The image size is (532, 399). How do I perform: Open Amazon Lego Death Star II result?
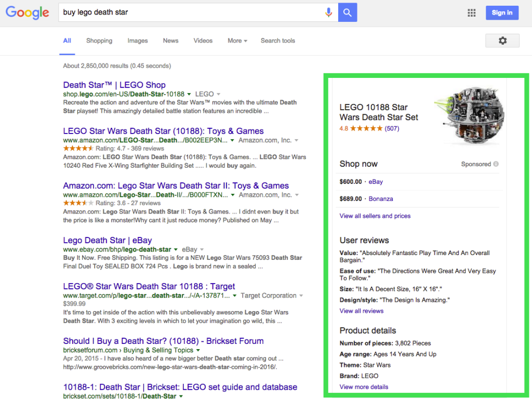(x=176, y=185)
